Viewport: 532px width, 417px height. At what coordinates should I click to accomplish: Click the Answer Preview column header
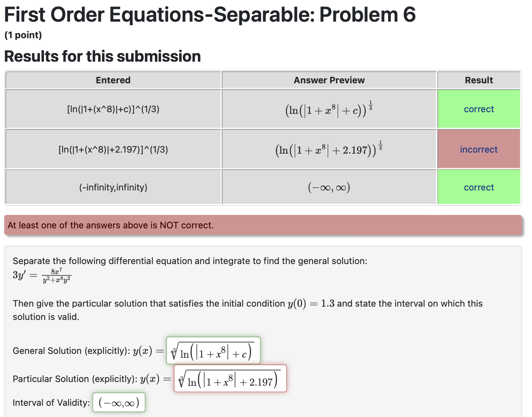[x=329, y=80]
